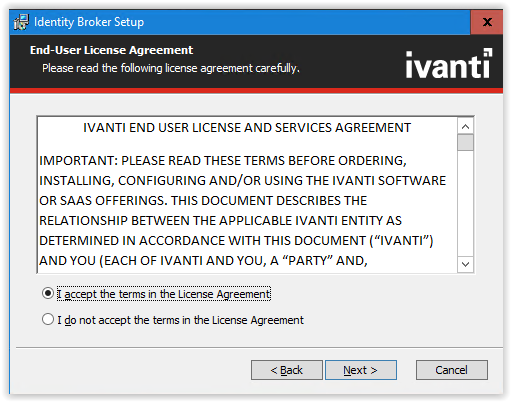Image resolution: width=511 pixels, height=402 pixels.
Task: Cancel the setup wizard
Action: coord(452,370)
